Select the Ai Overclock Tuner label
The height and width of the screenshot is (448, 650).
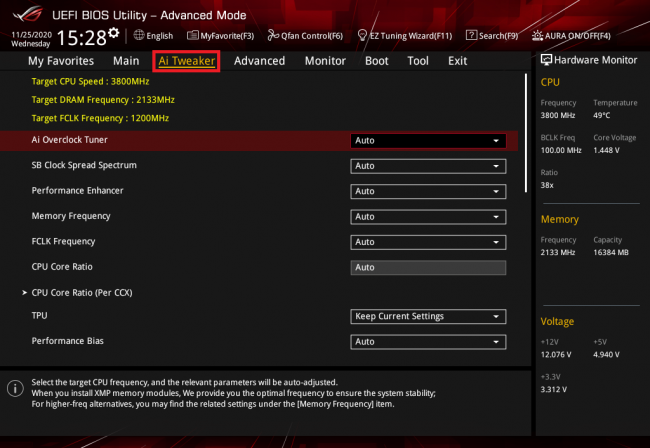69,140
